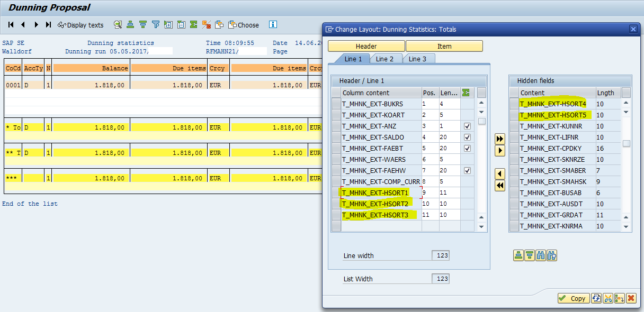Switch to the Line 3 tab
Image resolution: width=644 pixels, height=312 pixels.
417,59
